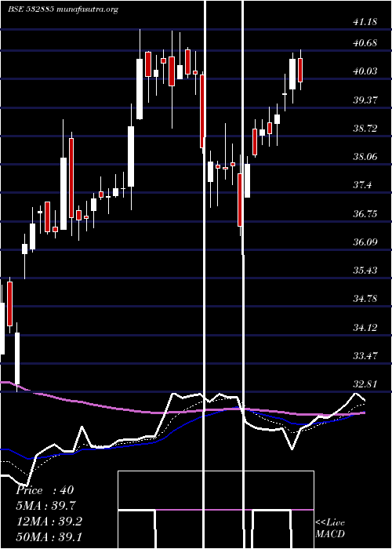The height and width of the screenshot is (549, 392).
Task: Click the <<Live MACD label
Action: tap(330, 529)
